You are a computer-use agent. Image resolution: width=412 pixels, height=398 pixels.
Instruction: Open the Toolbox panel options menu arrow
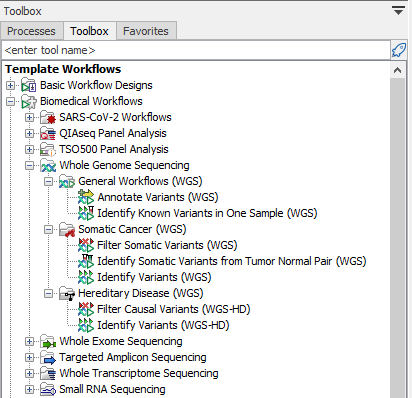[x=398, y=11]
